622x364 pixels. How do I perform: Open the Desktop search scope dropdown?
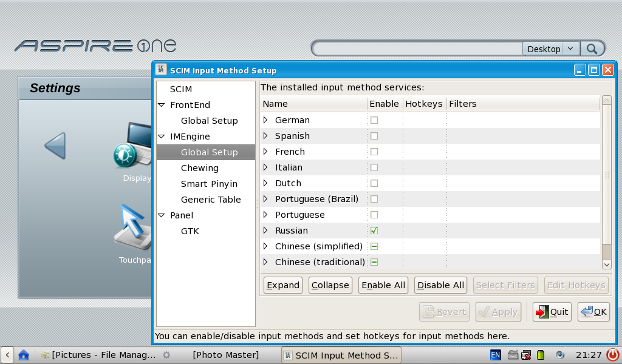tap(551, 49)
